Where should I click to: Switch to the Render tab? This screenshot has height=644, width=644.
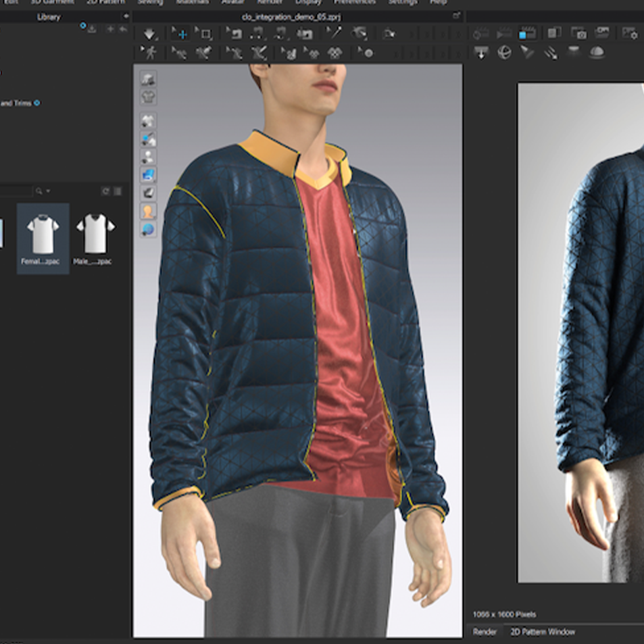point(485,632)
